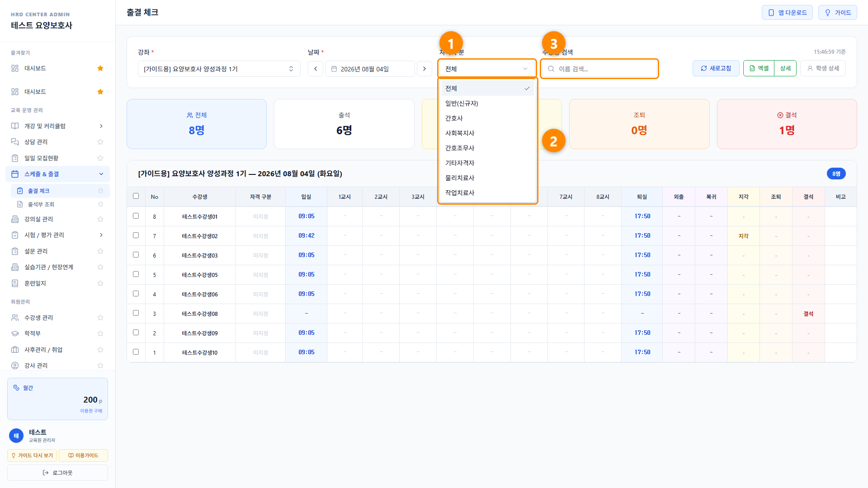Screen dimensions: 868x488
Task: Click the 결석 1명 summary card
Action: point(787,124)
